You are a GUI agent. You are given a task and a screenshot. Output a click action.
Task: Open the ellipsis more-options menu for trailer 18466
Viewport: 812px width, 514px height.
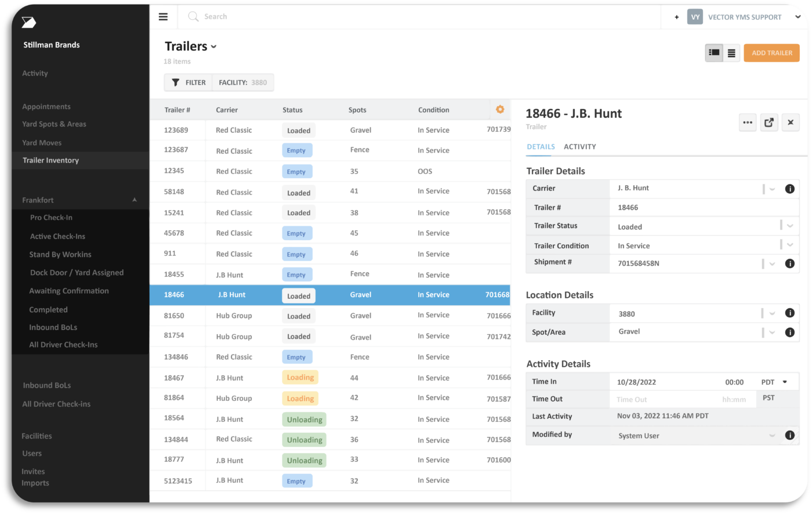tap(748, 122)
